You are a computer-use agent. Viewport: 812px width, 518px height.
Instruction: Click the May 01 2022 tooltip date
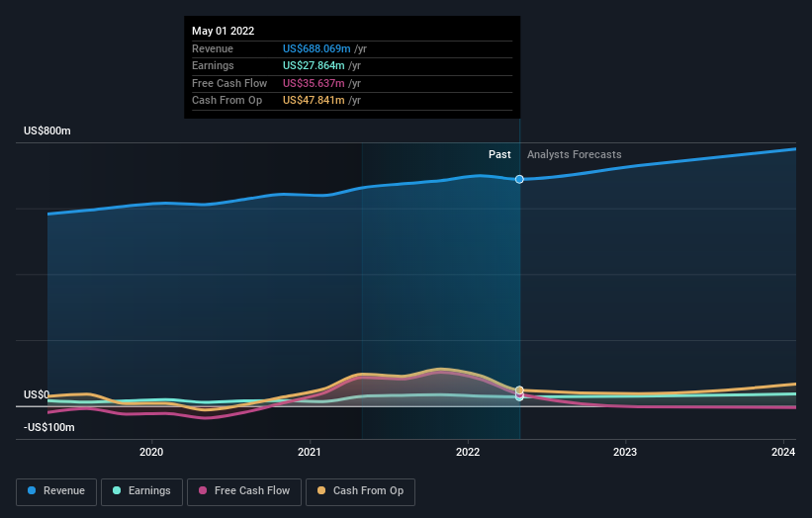tap(224, 31)
